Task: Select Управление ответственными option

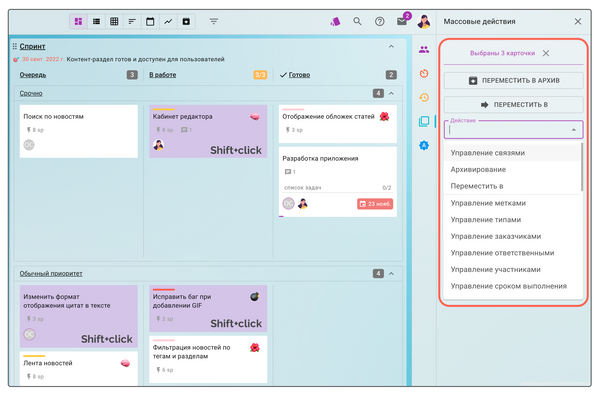Action: point(512,253)
